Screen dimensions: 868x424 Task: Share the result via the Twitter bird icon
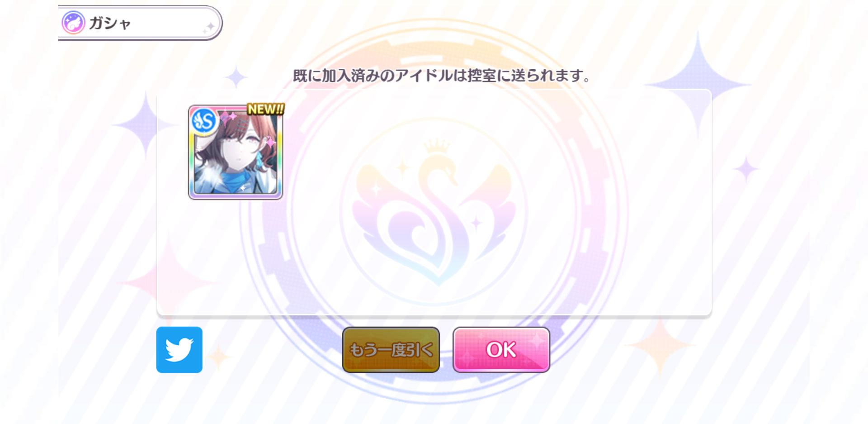(179, 349)
